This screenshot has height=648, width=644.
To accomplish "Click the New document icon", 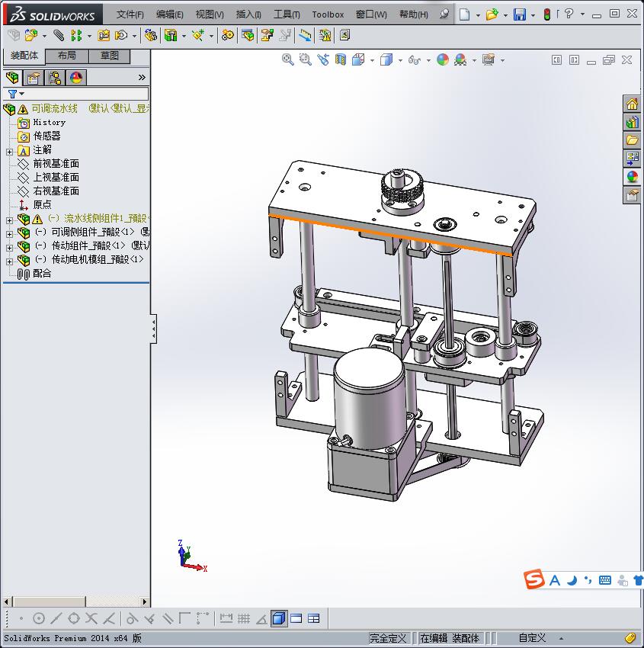I will (464, 14).
